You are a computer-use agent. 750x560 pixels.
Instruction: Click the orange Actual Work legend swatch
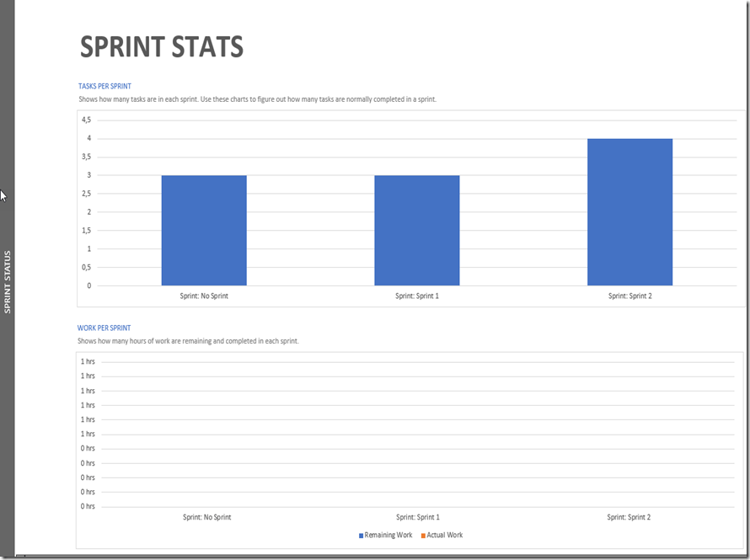(x=423, y=536)
